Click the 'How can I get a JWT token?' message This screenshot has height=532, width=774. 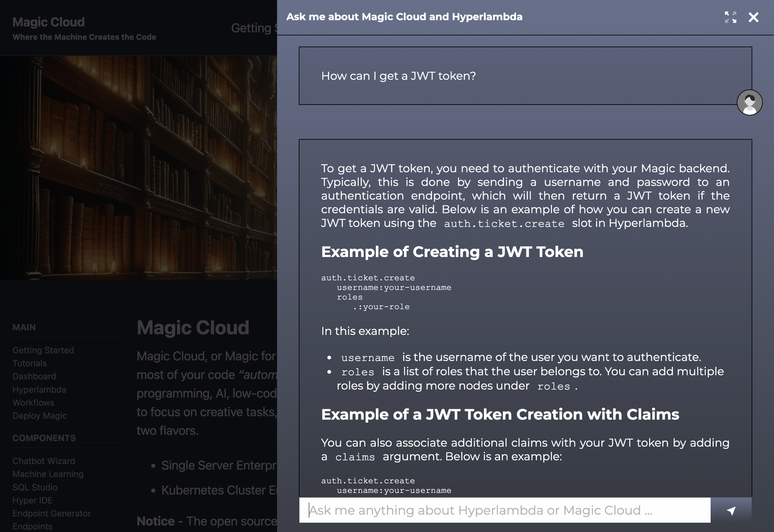click(398, 76)
